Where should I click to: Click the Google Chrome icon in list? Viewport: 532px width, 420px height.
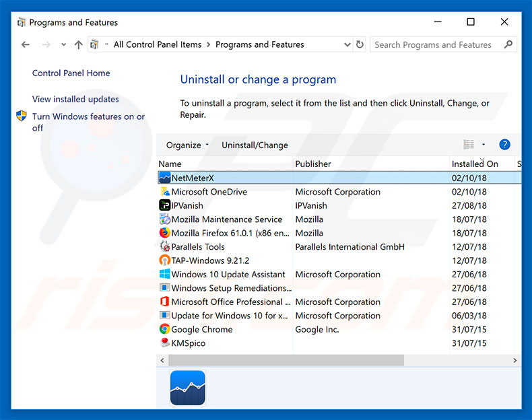click(165, 329)
